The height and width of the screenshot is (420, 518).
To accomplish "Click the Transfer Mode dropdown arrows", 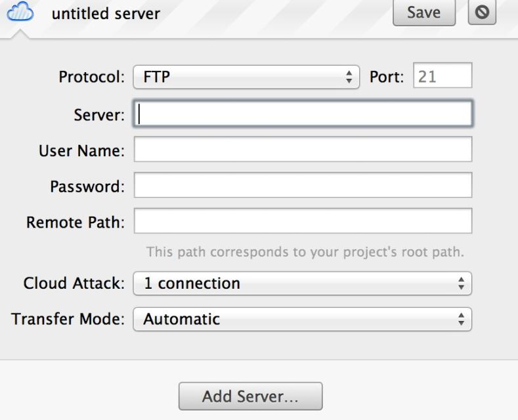I will point(461,320).
